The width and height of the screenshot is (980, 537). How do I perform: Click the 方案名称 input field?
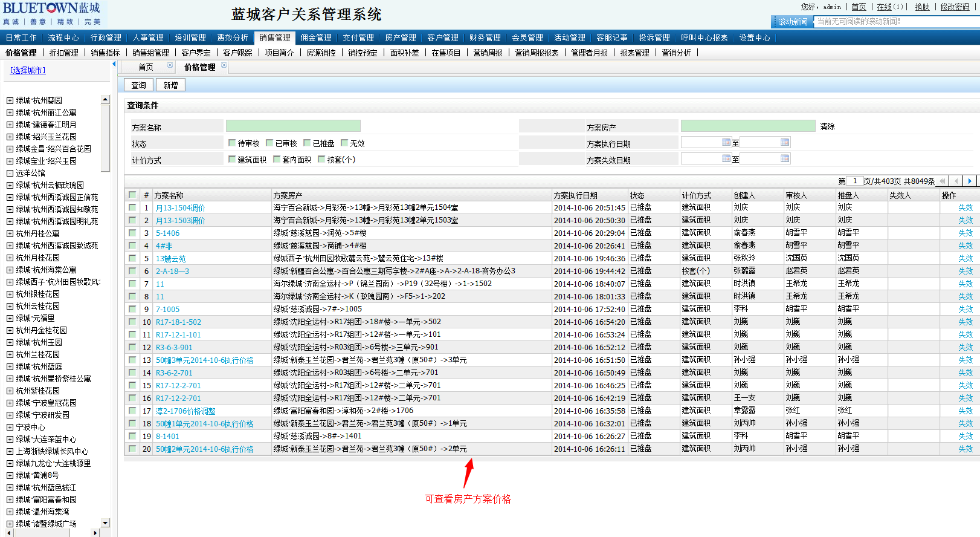[x=293, y=126]
